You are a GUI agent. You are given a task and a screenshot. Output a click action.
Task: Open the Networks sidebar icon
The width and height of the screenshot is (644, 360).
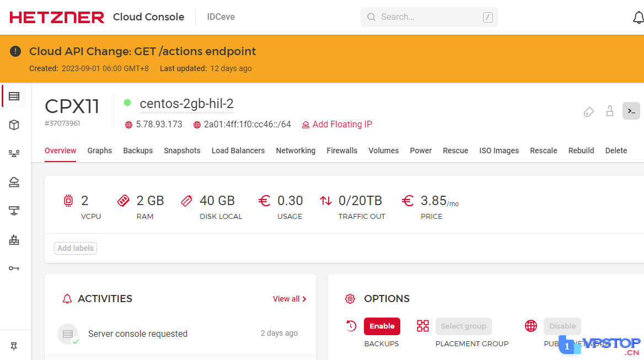point(14,211)
